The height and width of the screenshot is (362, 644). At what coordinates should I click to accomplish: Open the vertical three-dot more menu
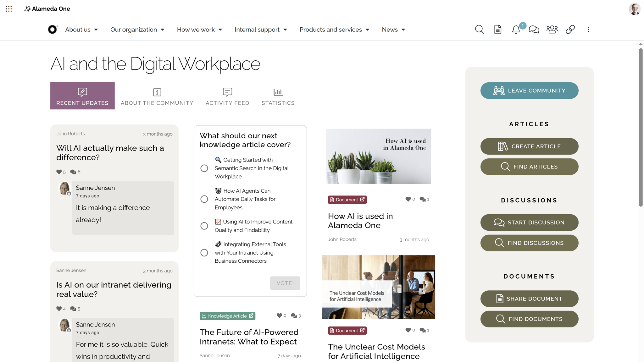[588, 30]
